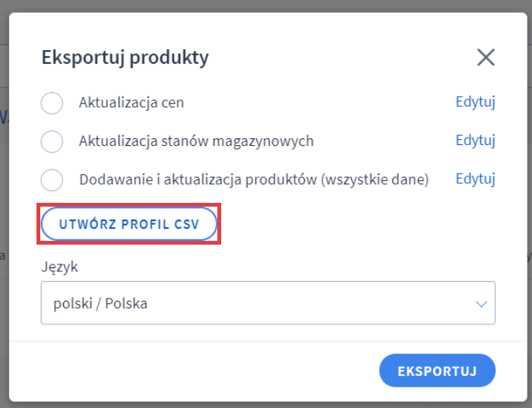
Task: Click the polski / Polska selected value
Action: click(100, 304)
